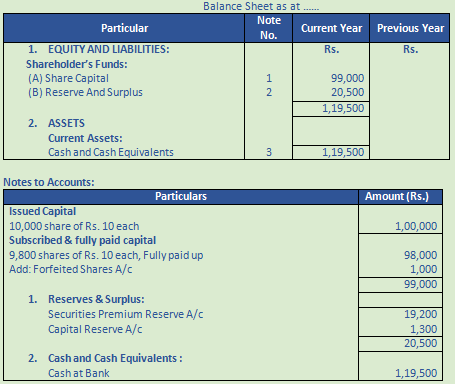Click the Share Capital value 99,000 in balance sheet
The image size is (455, 384).
tap(347, 78)
